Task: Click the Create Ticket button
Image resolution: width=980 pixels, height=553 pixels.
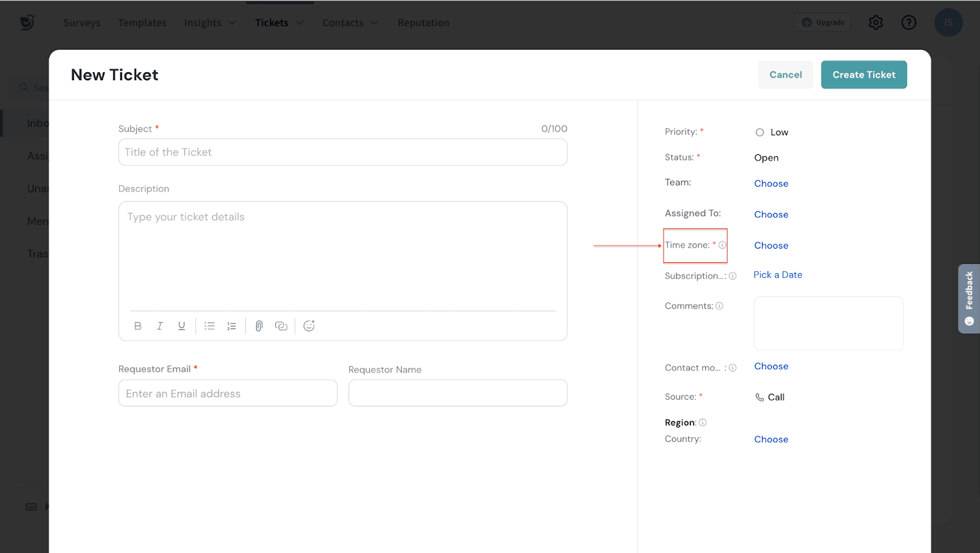Action: [x=864, y=75]
